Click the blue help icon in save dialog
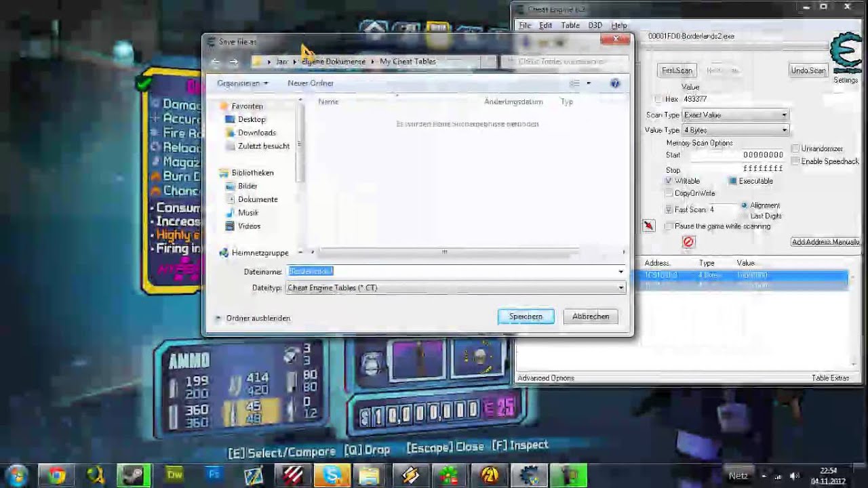Screen dimensions: 868x488 pos(615,83)
